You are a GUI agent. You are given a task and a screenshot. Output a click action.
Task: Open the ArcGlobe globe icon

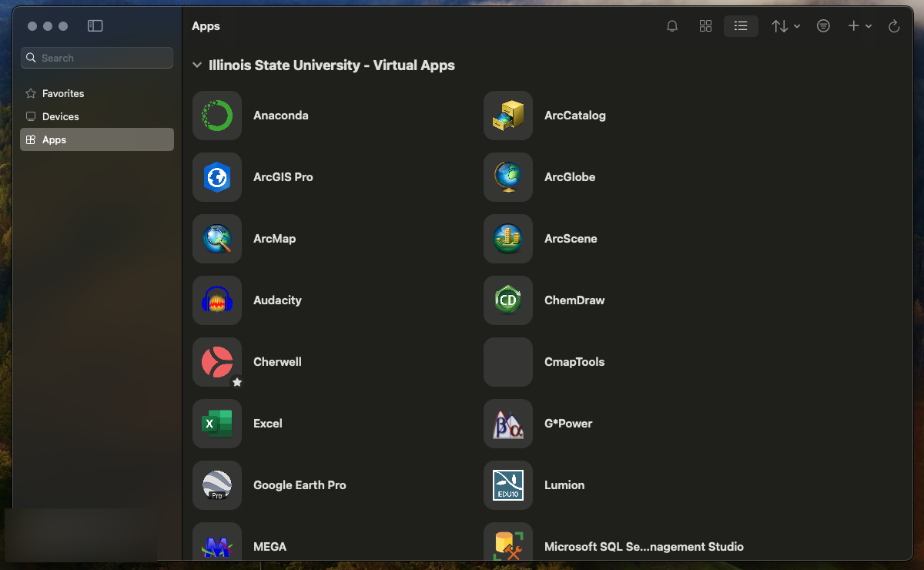[508, 177]
